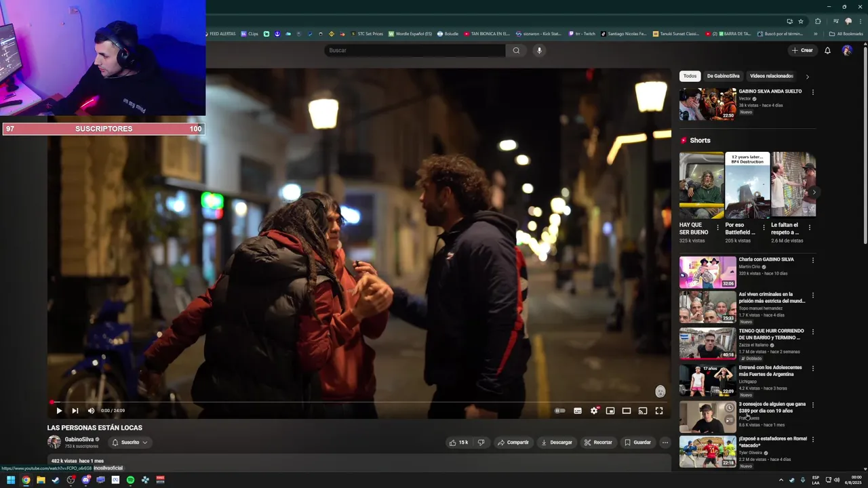Open Expuse a estafadores en Roma video
Viewport: 868px width, 488px height.
pos(707,452)
